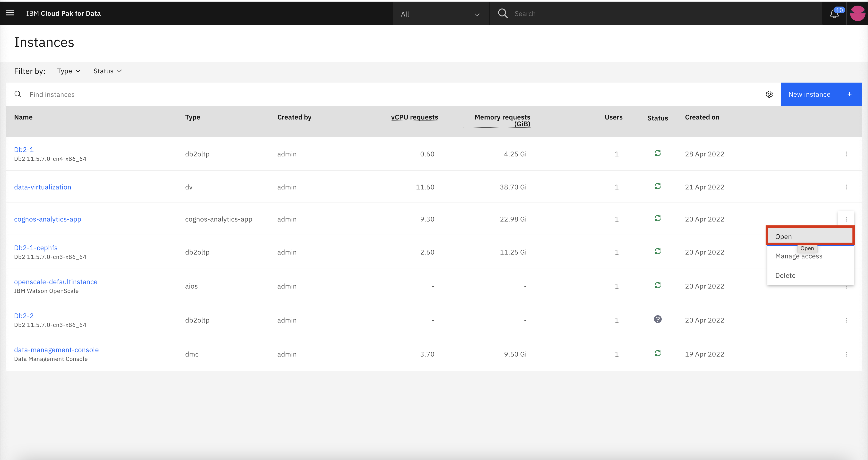Screen dimensions: 868x460
Task: Click IBM Watson OpenScale subtitle text
Action: click(x=46, y=291)
